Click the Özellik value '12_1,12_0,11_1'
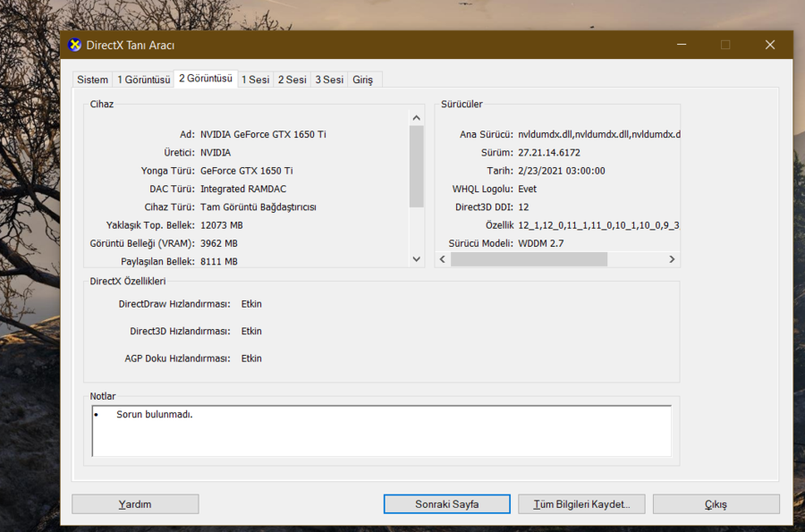Image resolution: width=805 pixels, height=532 pixels. [x=598, y=225]
